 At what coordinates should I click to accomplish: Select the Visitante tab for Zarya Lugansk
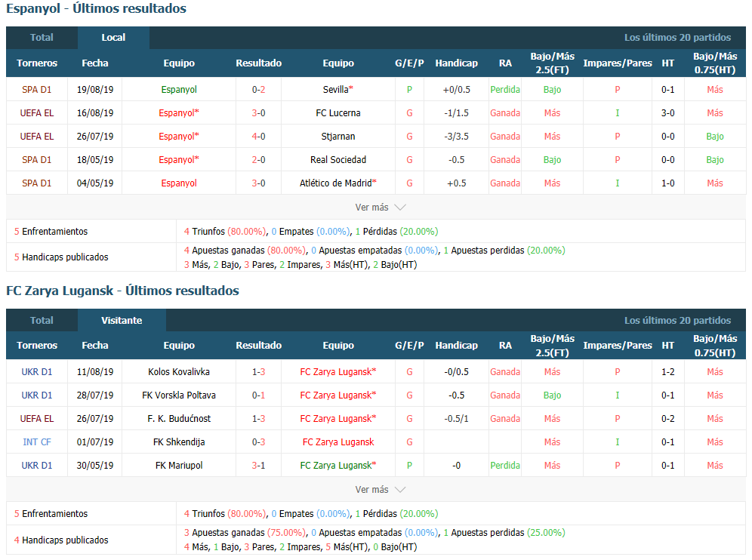(x=122, y=320)
